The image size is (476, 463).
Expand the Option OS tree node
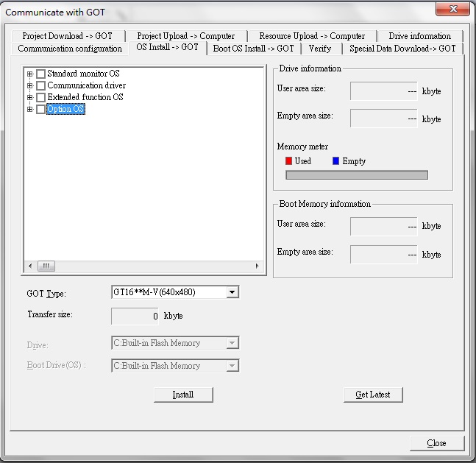[x=30, y=110]
